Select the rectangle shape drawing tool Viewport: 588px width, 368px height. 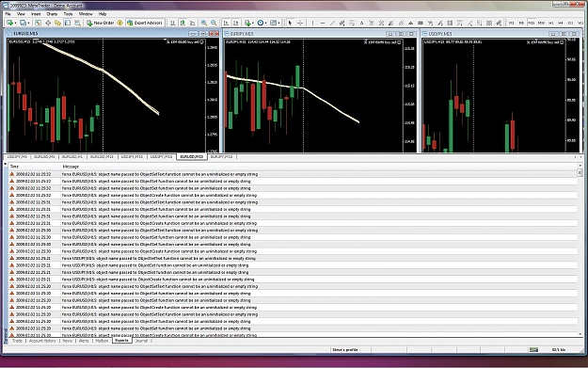coord(421,23)
